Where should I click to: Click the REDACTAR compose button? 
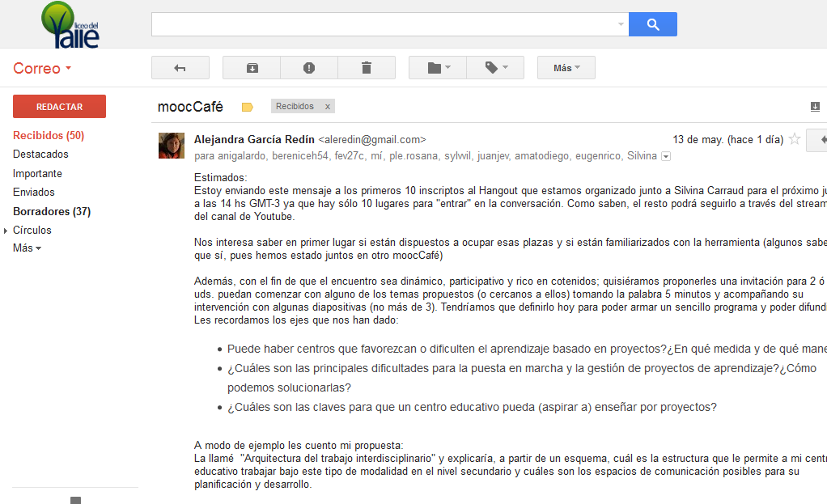tap(59, 107)
